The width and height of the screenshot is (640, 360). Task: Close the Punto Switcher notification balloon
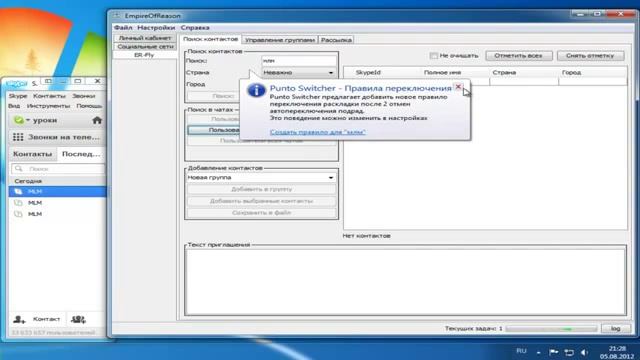pos(458,87)
